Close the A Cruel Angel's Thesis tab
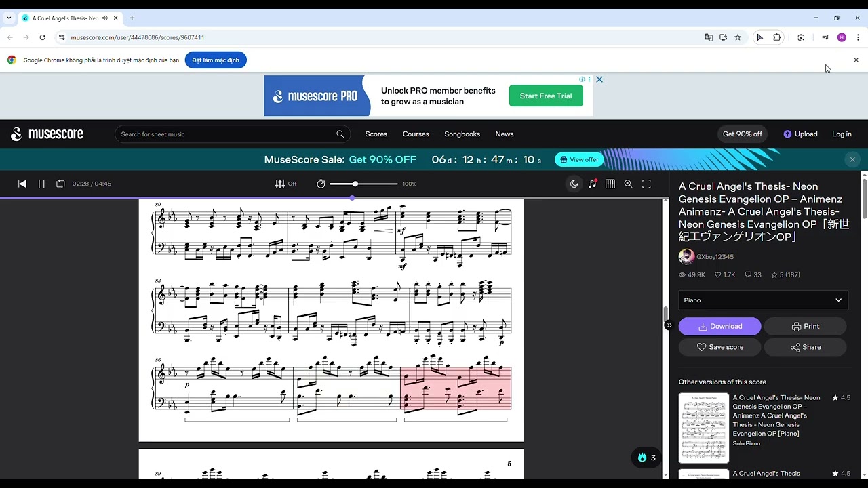The height and width of the screenshot is (488, 868). point(116,18)
